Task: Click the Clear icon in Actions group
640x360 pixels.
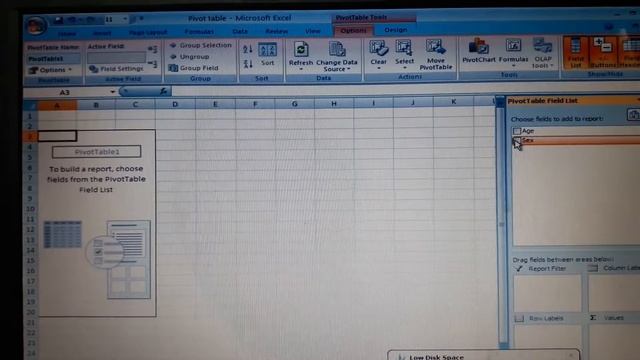Action: tap(378, 49)
